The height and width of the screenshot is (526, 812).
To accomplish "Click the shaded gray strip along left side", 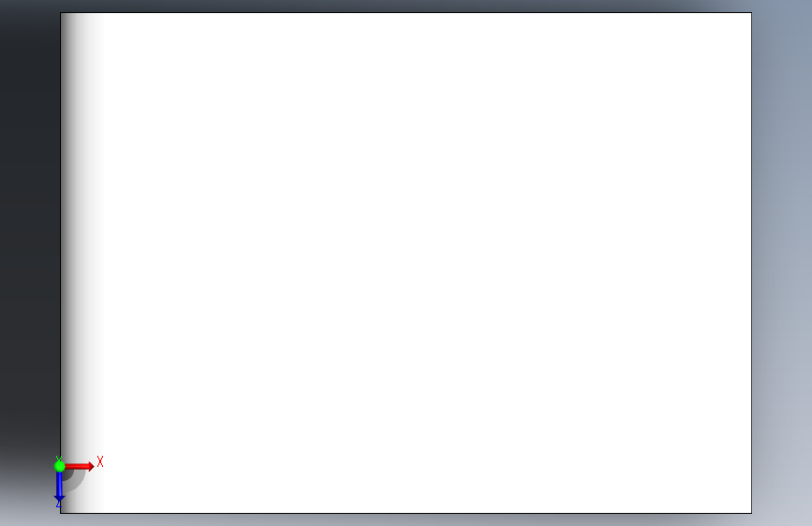I will click(81, 233).
